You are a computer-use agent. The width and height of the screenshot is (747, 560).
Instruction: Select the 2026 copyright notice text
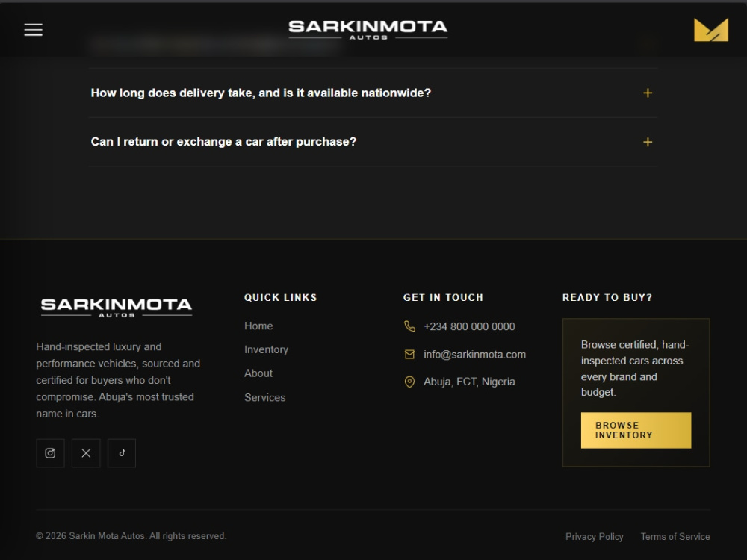(131, 535)
